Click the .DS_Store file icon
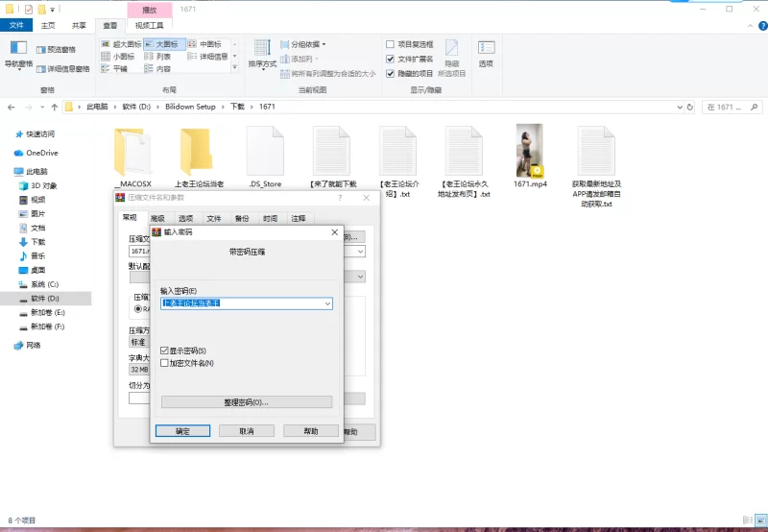This screenshot has width=768, height=532. pyautogui.click(x=265, y=152)
